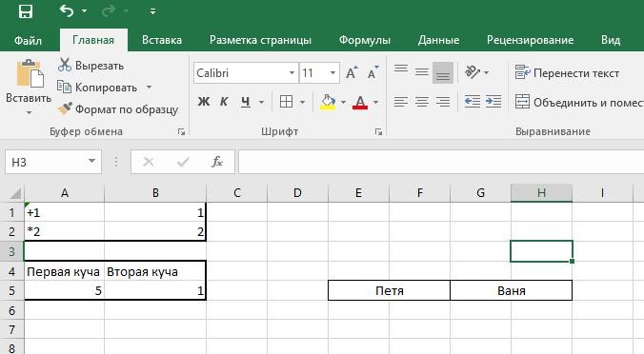Apply cell borders icon
Screen dimensions: 644x354
(286, 101)
